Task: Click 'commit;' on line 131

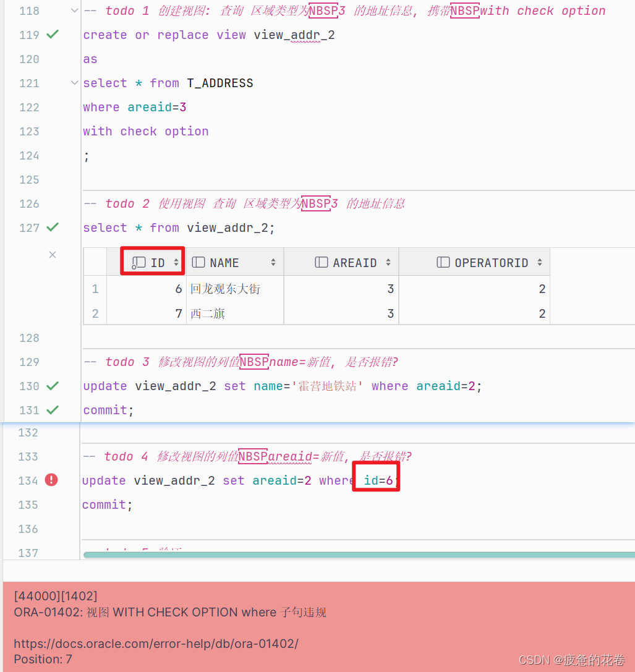Action: pos(108,410)
